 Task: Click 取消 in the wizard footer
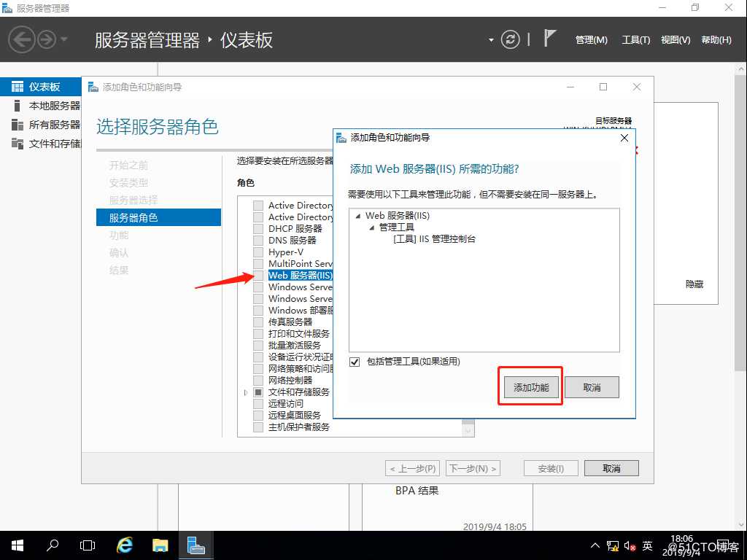[x=612, y=469]
